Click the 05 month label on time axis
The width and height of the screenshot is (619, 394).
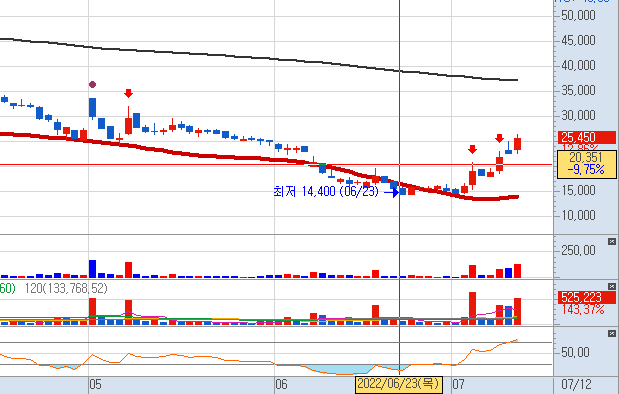coord(96,385)
